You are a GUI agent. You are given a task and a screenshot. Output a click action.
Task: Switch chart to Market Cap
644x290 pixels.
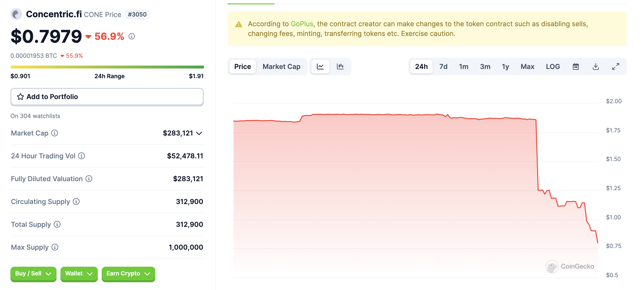(x=281, y=67)
